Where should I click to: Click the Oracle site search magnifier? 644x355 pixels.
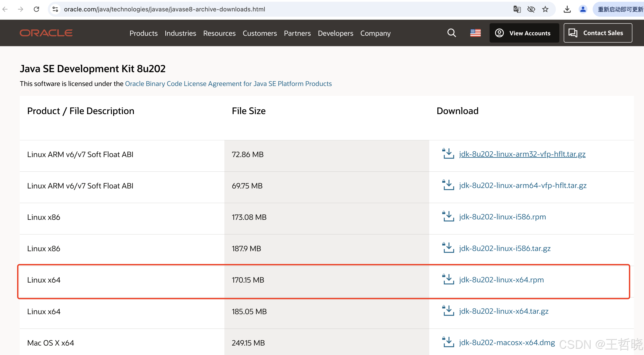tap(451, 33)
